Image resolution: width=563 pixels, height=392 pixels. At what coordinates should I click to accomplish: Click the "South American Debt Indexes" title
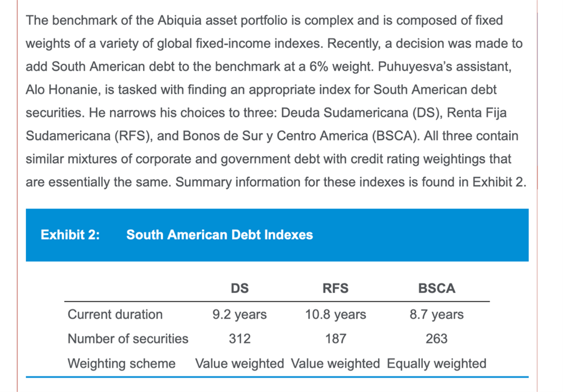click(219, 235)
